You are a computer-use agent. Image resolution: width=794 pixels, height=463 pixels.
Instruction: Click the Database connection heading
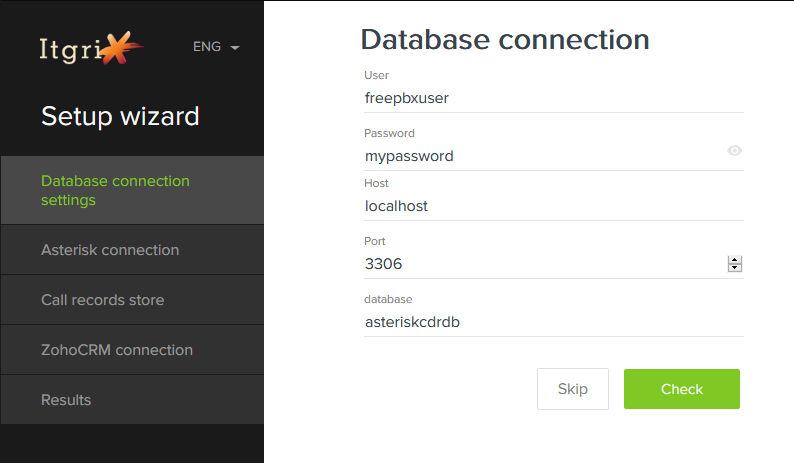click(505, 40)
